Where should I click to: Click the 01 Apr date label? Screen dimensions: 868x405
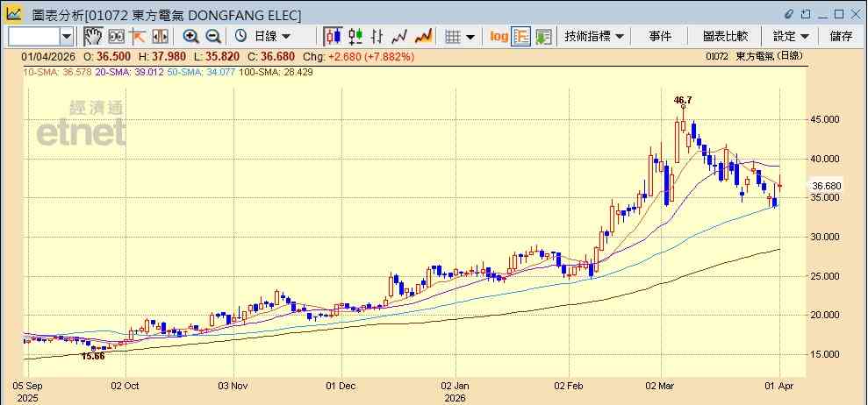[x=780, y=386]
